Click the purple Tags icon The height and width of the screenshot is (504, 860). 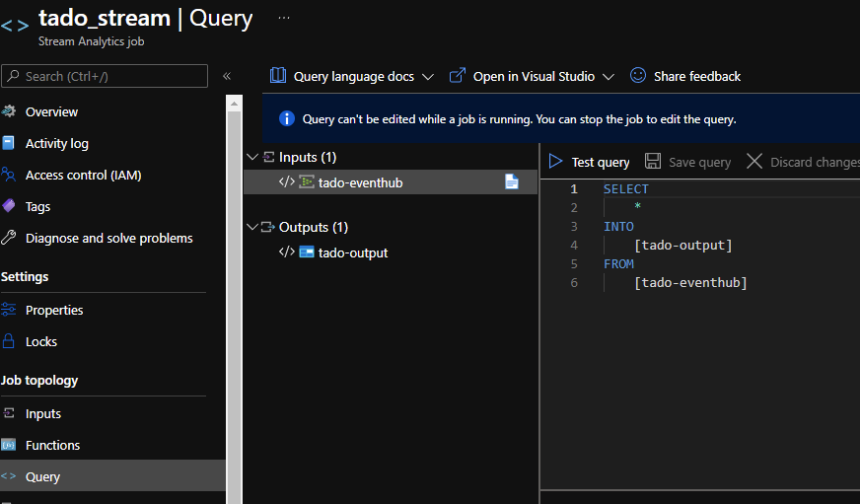click(x=9, y=206)
